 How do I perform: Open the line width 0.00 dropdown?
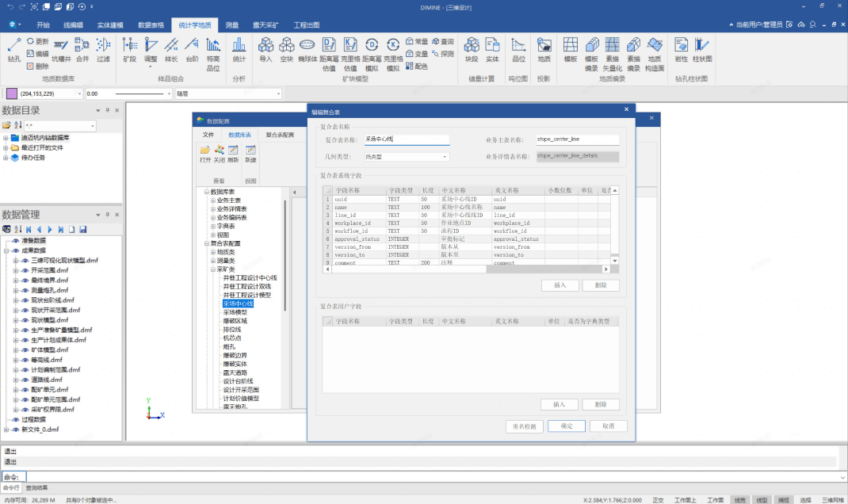tap(169, 94)
